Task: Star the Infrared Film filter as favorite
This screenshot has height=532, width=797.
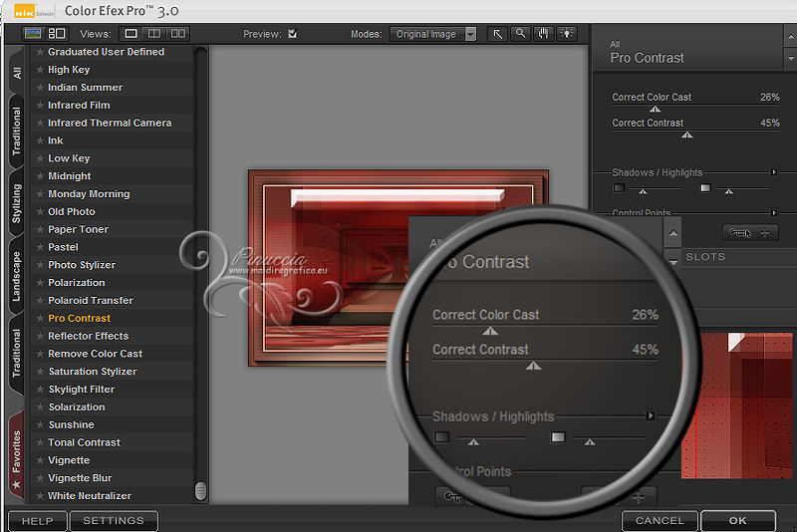Action: [39, 106]
